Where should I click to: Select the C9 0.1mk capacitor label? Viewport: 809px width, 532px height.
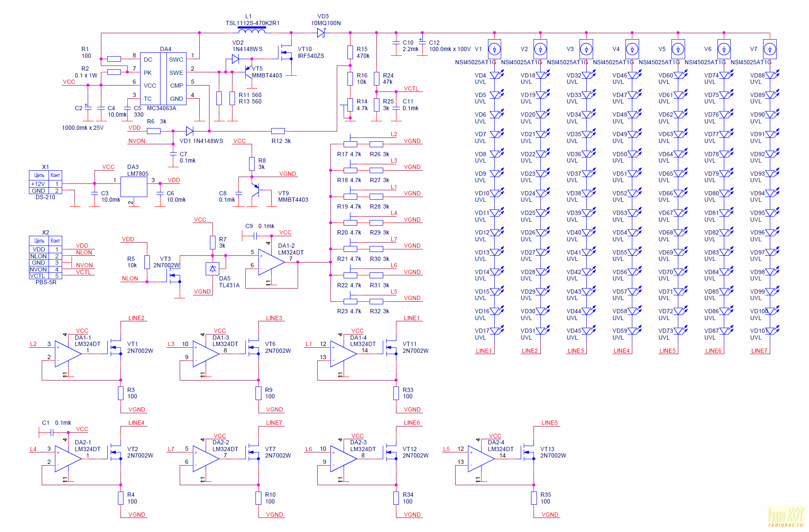click(260, 226)
